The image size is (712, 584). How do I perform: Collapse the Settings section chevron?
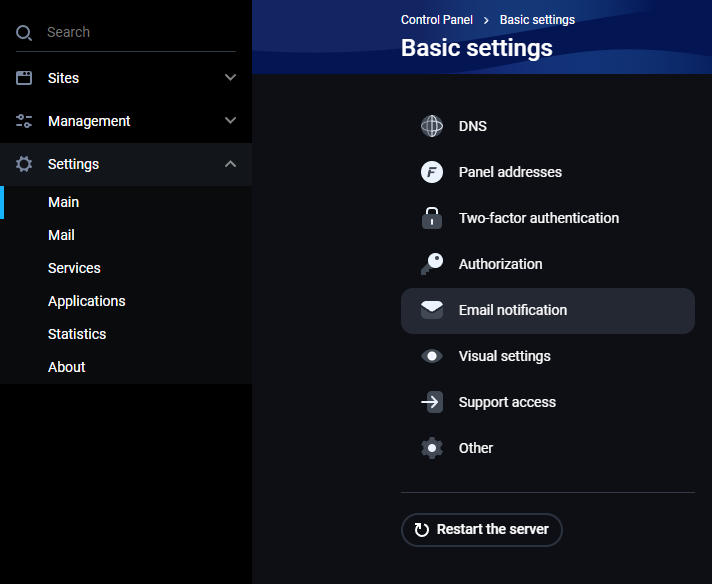pos(230,164)
